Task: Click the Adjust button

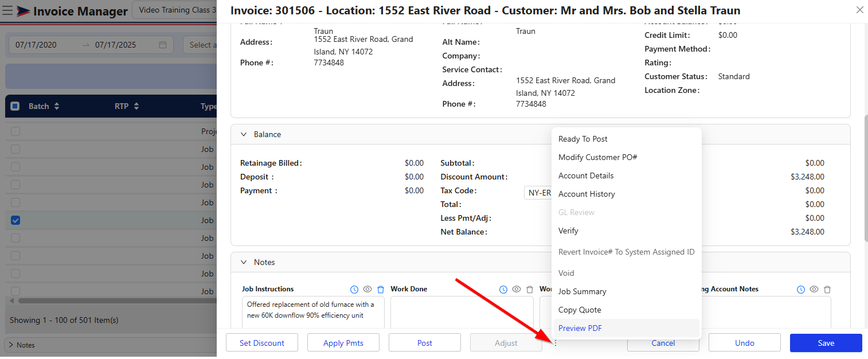Action: coord(506,343)
